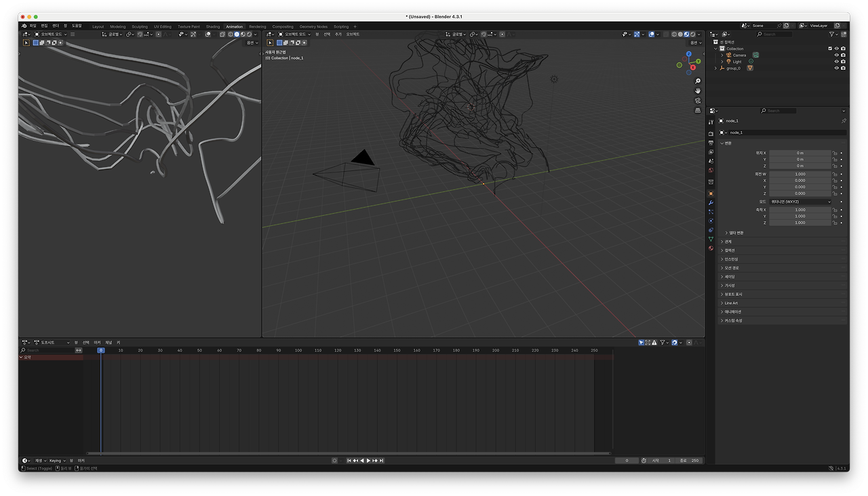The width and height of the screenshot is (868, 496).
Task: Open the Keying popover in the timeline
Action: (x=57, y=461)
